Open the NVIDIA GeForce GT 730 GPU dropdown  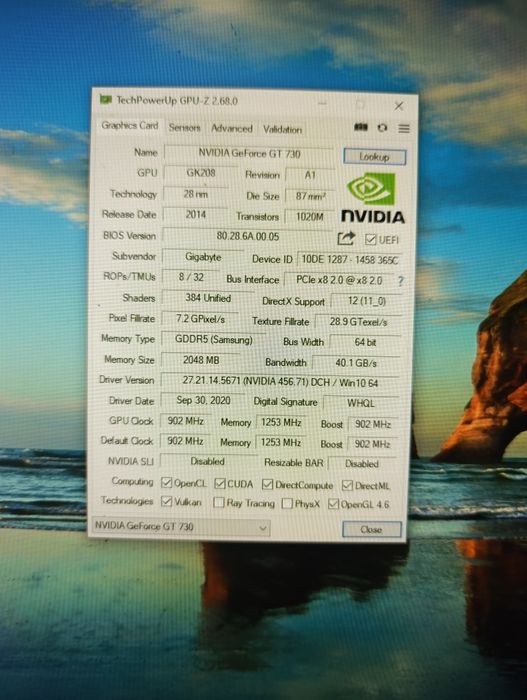181,527
